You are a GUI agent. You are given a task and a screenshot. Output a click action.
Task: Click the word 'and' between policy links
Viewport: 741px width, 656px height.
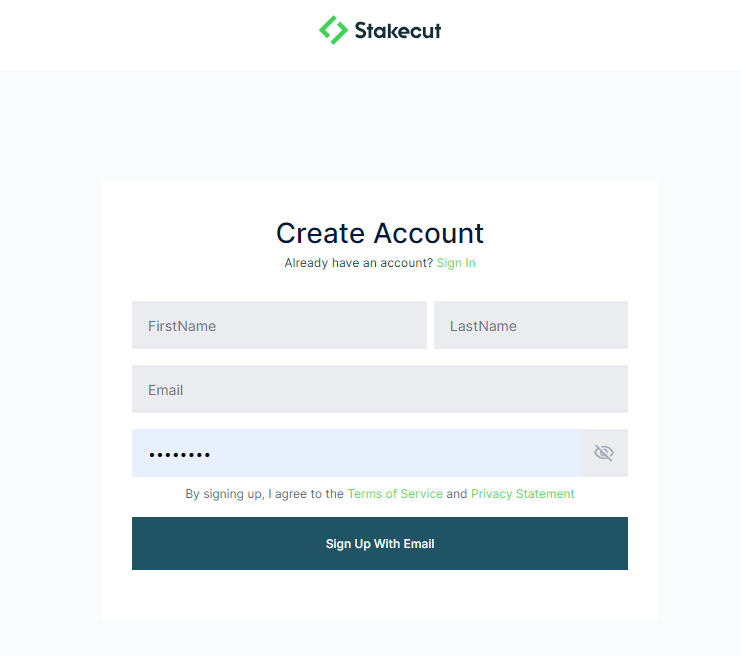(456, 494)
